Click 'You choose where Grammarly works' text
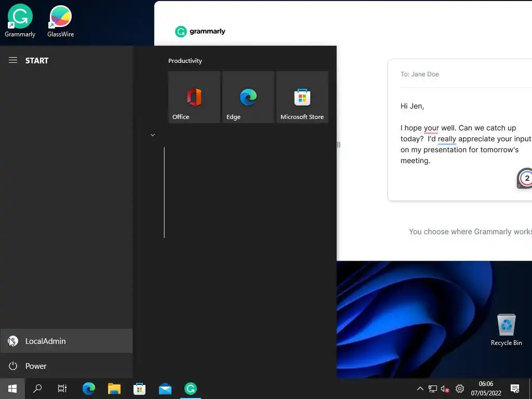This screenshot has height=399, width=532. tap(470, 232)
